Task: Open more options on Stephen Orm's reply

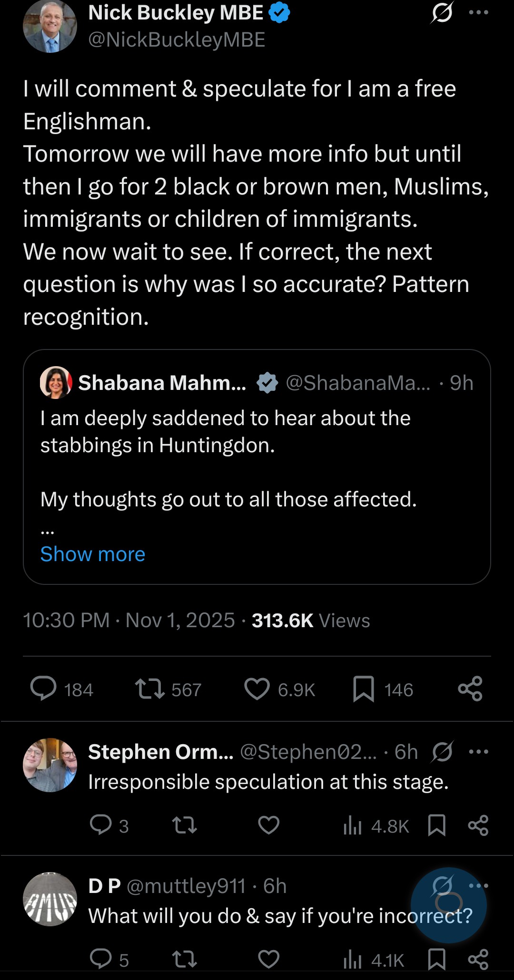Action: coord(478,752)
